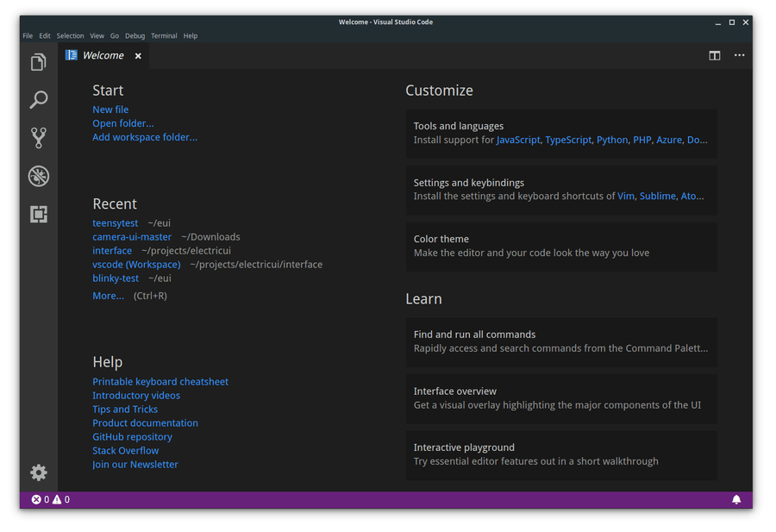776x532 pixels.
Task: Open the Manage settings gear icon
Action: pyautogui.click(x=38, y=473)
